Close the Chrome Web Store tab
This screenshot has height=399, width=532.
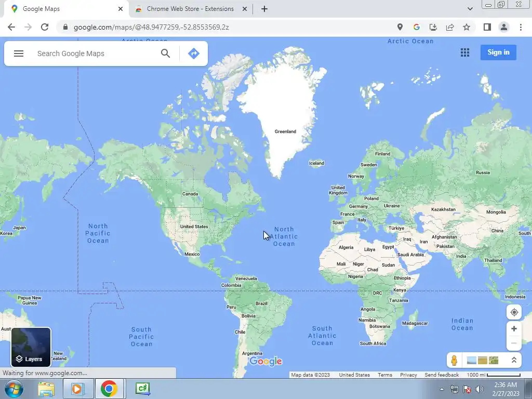click(x=245, y=9)
